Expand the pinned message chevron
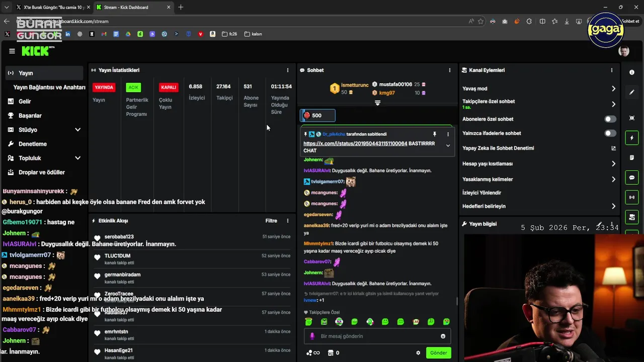The image size is (644, 362). [448, 146]
